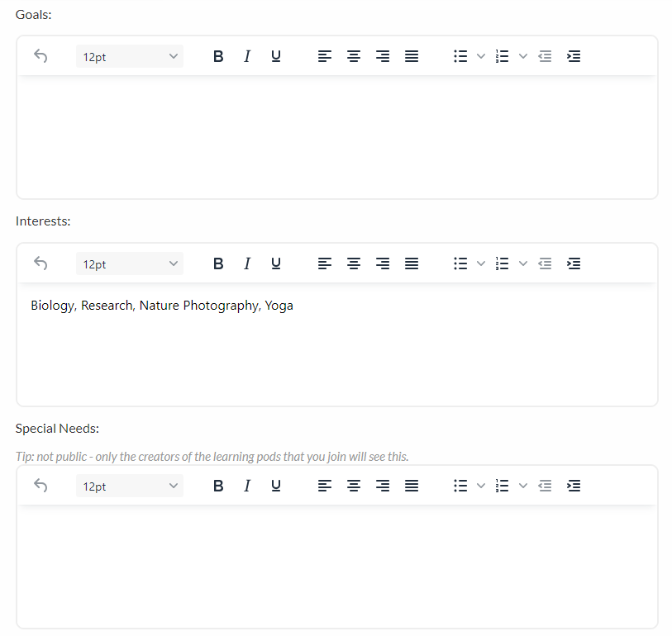The width and height of the screenshot is (672, 636).
Task: Increase indent in Special Needs editor
Action: coord(574,486)
